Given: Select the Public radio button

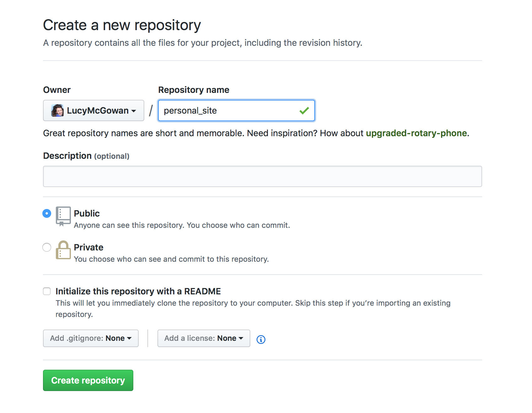Looking at the screenshot, I should pyautogui.click(x=47, y=213).
